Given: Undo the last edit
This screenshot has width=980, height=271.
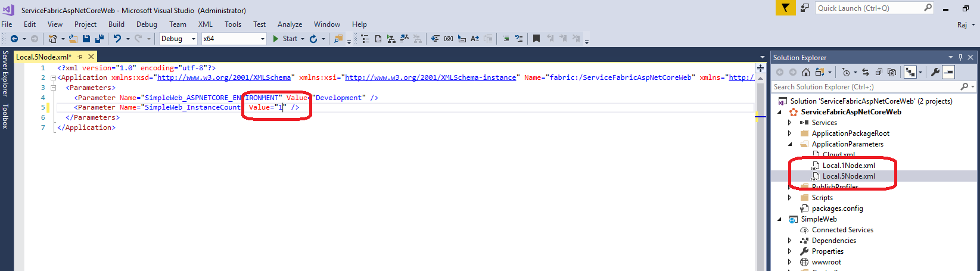Looking at the screenshot, I should tap(117, 39).
